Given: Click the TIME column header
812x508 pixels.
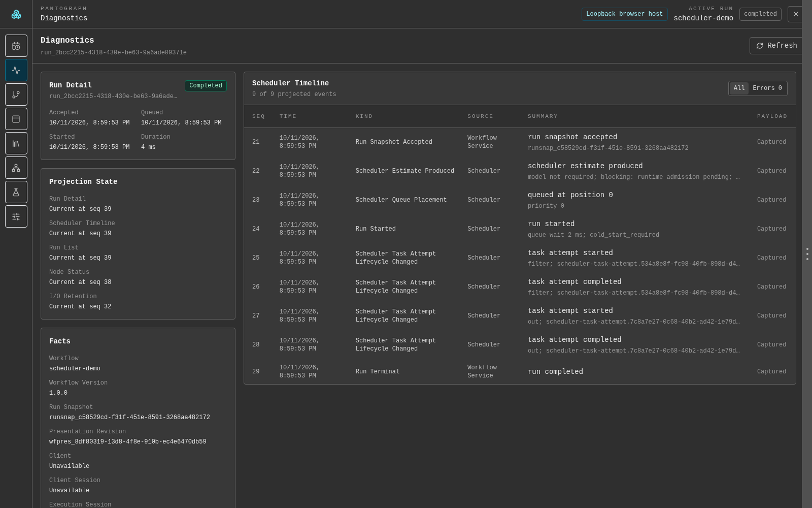Looking at the screenshot, I should (288, 116).
